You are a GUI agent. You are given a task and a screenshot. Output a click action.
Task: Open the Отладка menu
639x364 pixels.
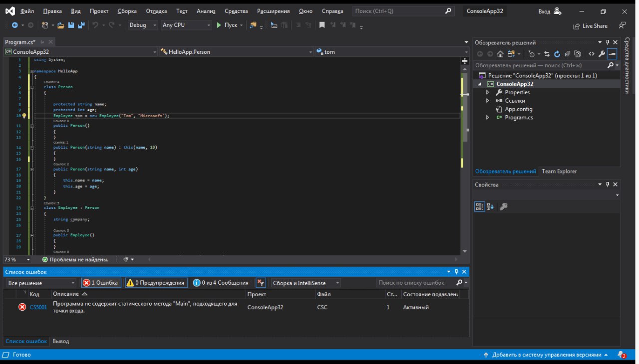pos(157,11)
